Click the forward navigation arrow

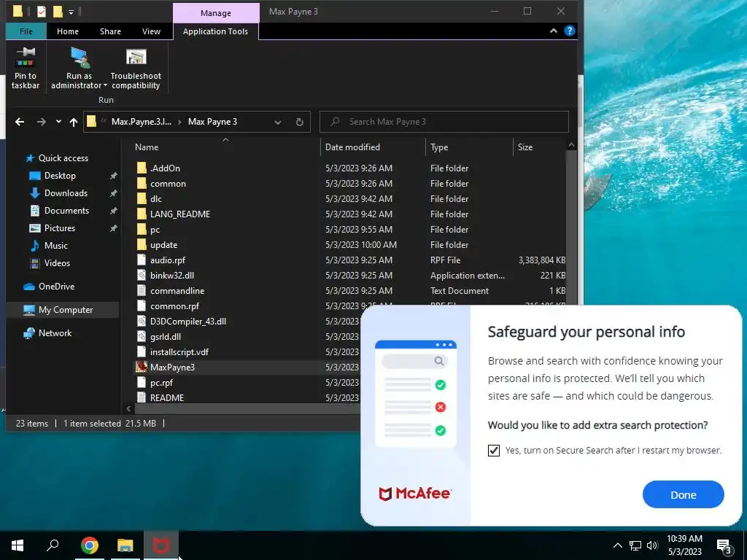tap(42, 122)
